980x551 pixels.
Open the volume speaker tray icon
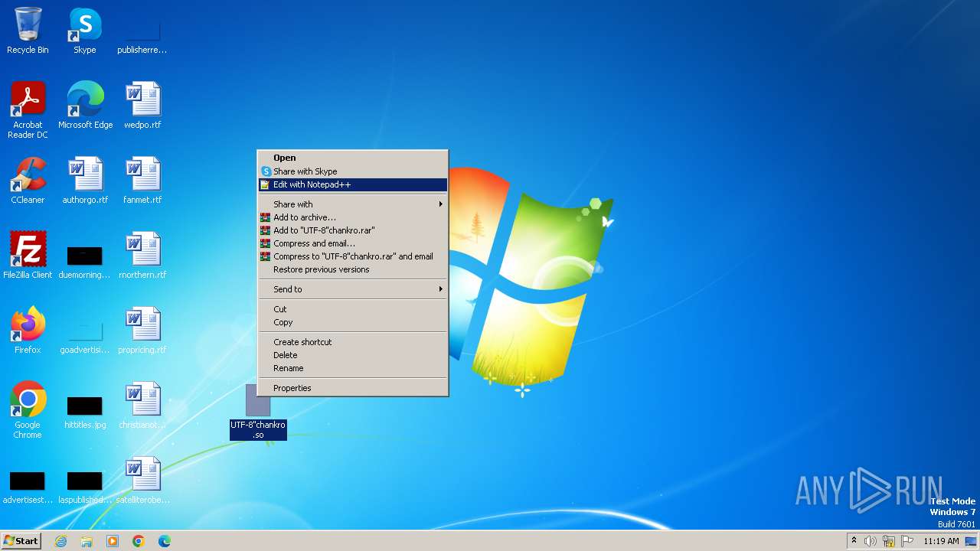(871, 541)
